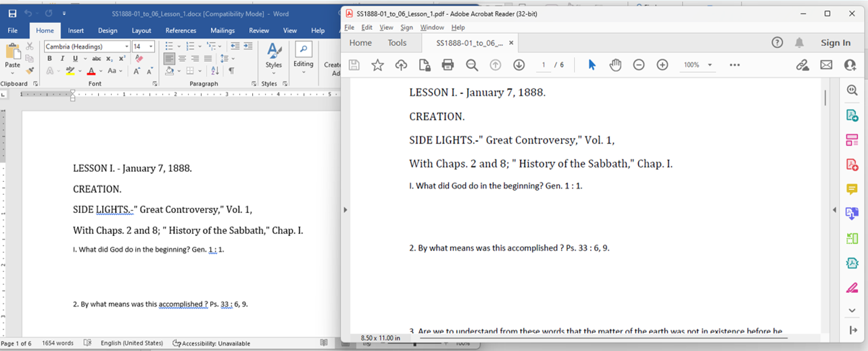
Task: Toggle italic formatting in Word ribbon
Action: [x=63, y=59]
